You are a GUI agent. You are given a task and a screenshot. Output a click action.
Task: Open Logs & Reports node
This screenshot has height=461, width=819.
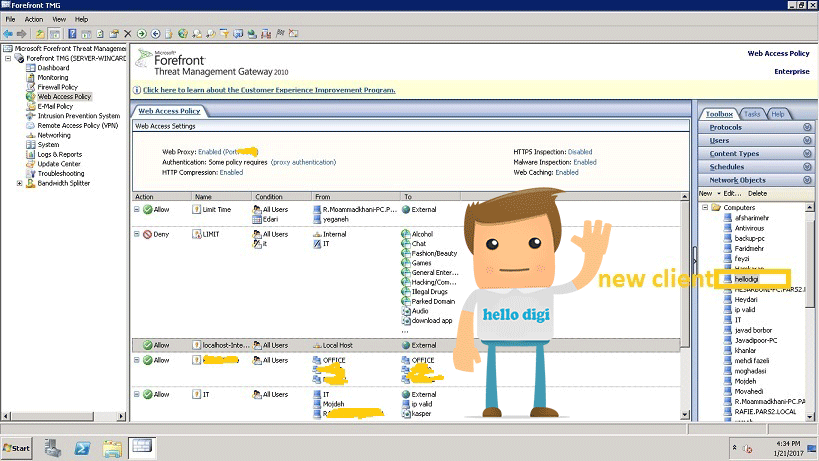[60, 155]
